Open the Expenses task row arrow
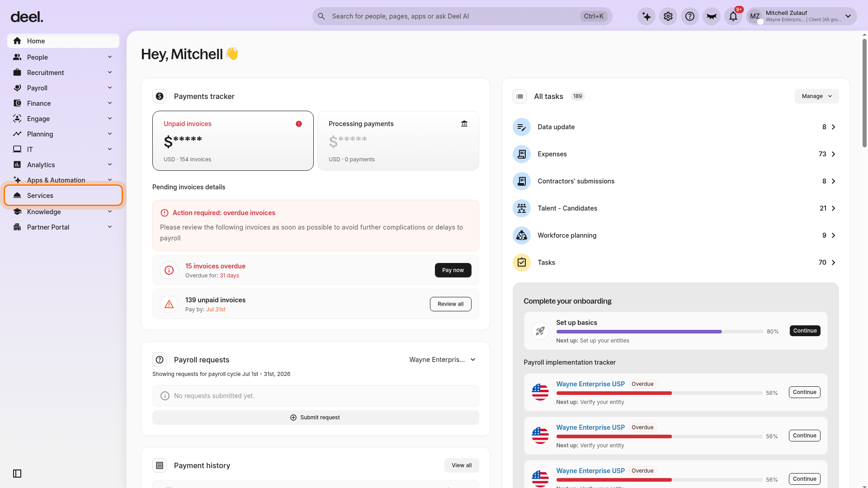868x488 pixels. 834,154
